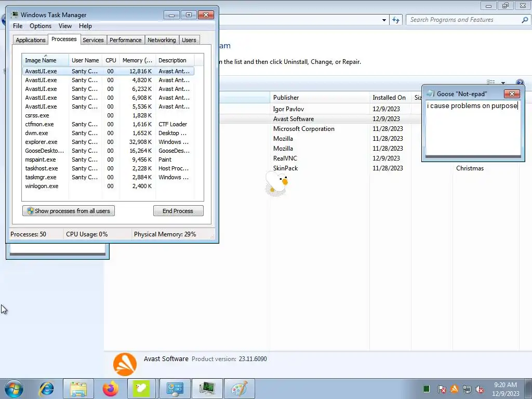
Task: Switch to Control Panel taskbar window
Action: tap(175, 389)
